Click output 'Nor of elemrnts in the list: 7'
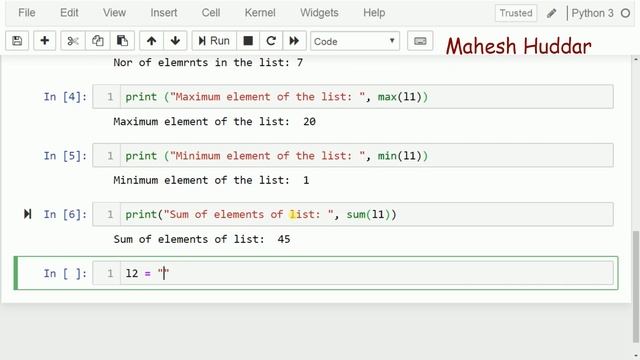The width and height of the screenshot is (640, 360). pyautogui.click(x=208, y=62)
